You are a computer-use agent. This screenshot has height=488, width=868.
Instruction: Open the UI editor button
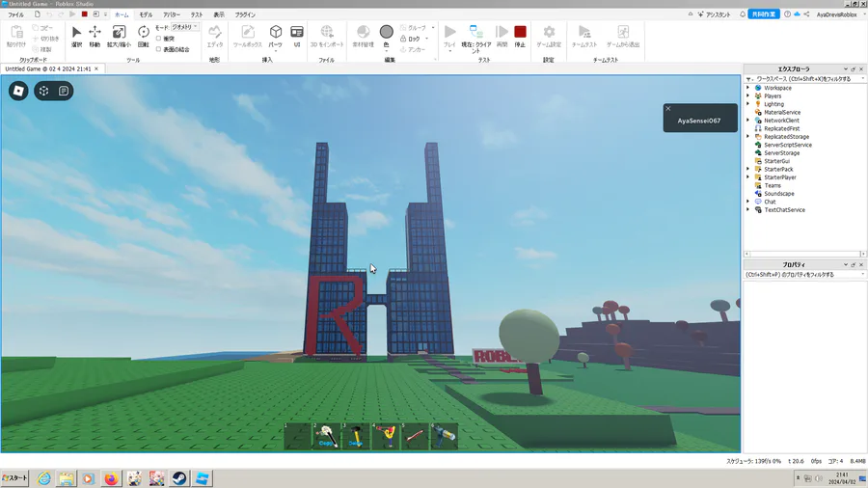(x=297, y=37)
